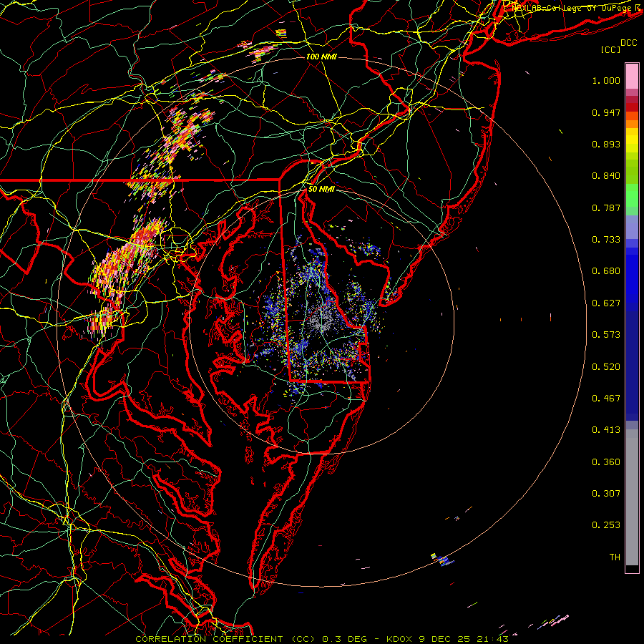Click the 0.627 legend value

click(x=606, y=303)
